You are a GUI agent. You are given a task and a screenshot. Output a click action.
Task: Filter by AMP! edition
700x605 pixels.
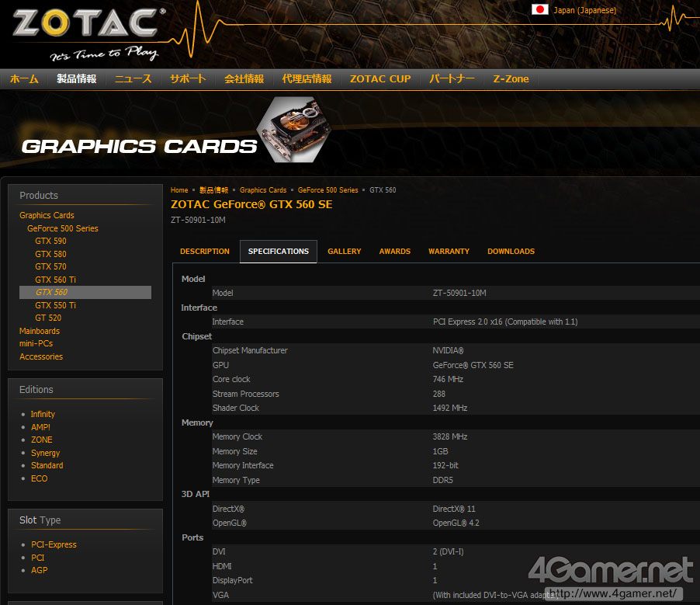(x=40, y=427)
